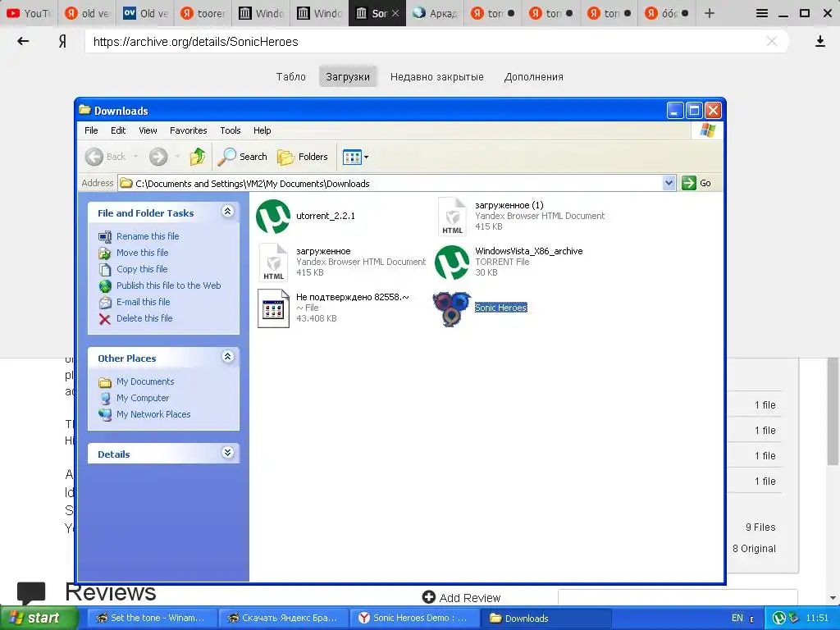
Task: Open Search in the Explorer toolbar
Action: click(243, 157)
